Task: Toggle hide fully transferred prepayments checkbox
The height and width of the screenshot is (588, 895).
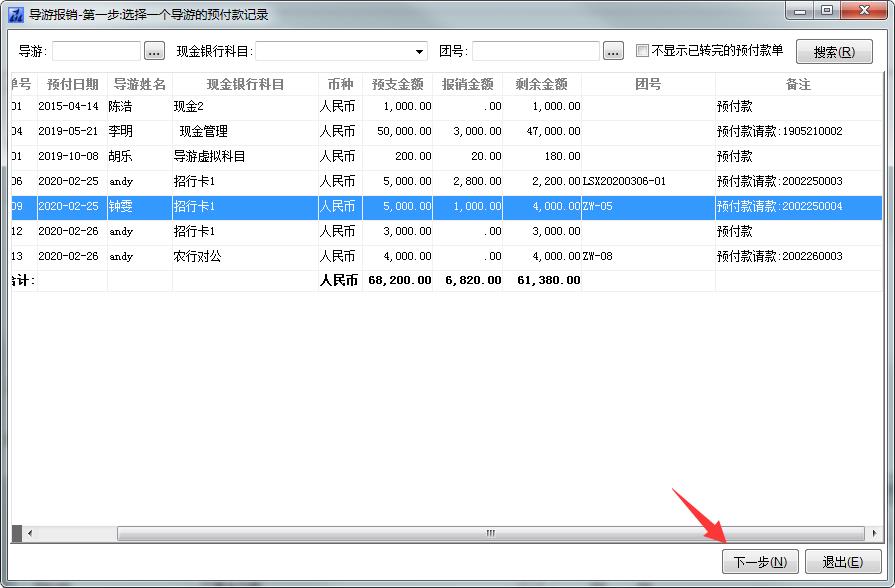Action: click(643, 51)
